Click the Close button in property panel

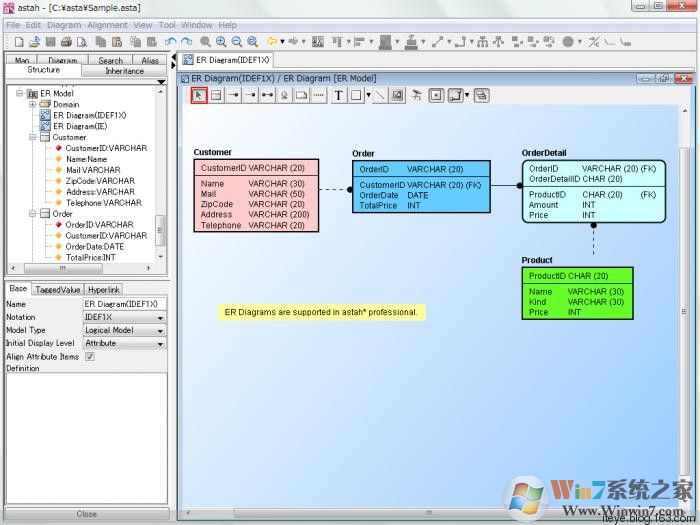[x=87, y=514]
